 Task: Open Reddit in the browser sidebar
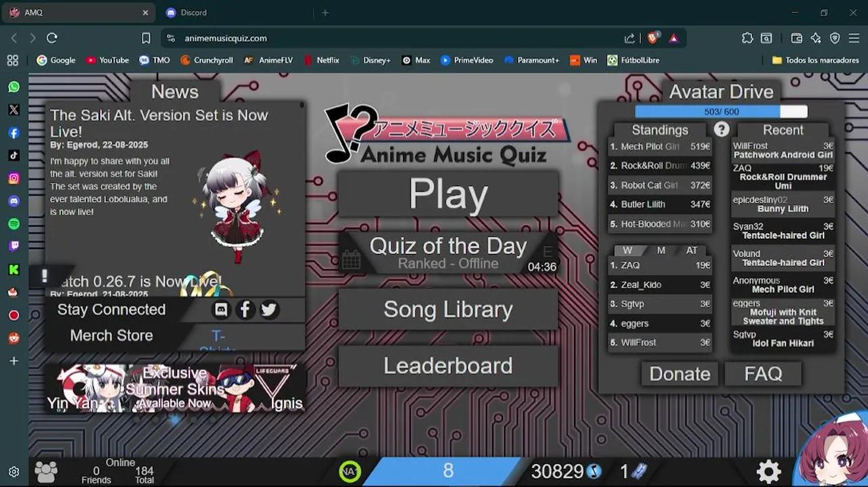point(14,338)
